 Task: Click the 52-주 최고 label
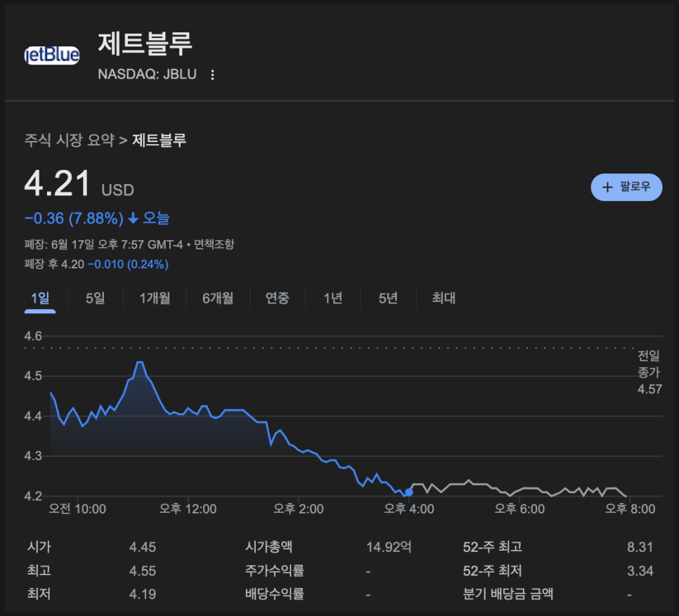[x=492, y=547]
